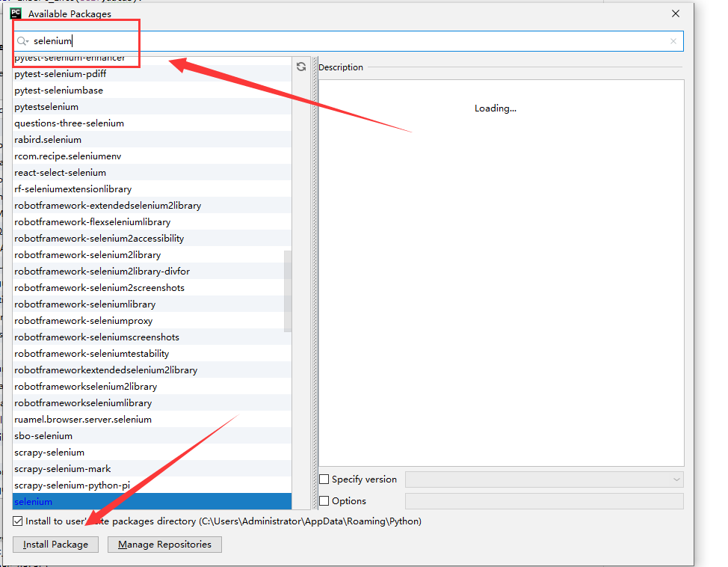The width and height of the screenshot is (728, 567).
Task: Select the questions-three-selenium package
Action: click(x=152, y=123)
